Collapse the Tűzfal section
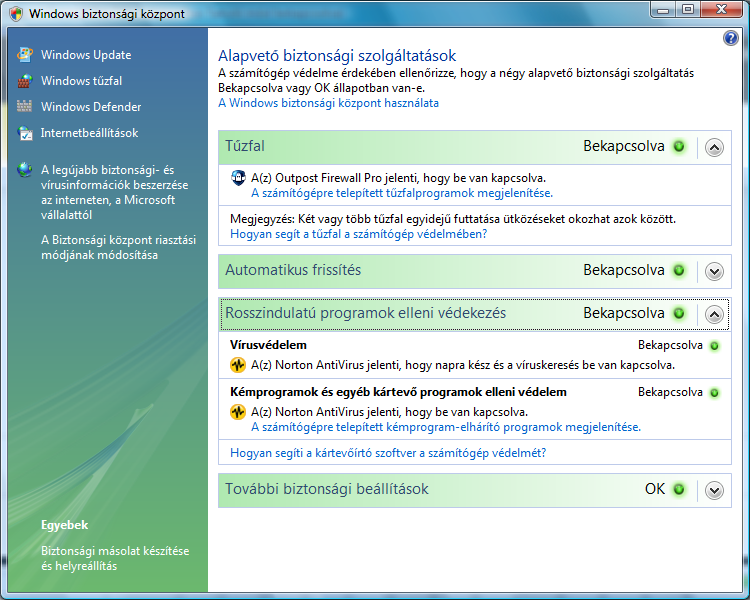The width and height of the screenshot is (750, 600). tap(714, 147)
